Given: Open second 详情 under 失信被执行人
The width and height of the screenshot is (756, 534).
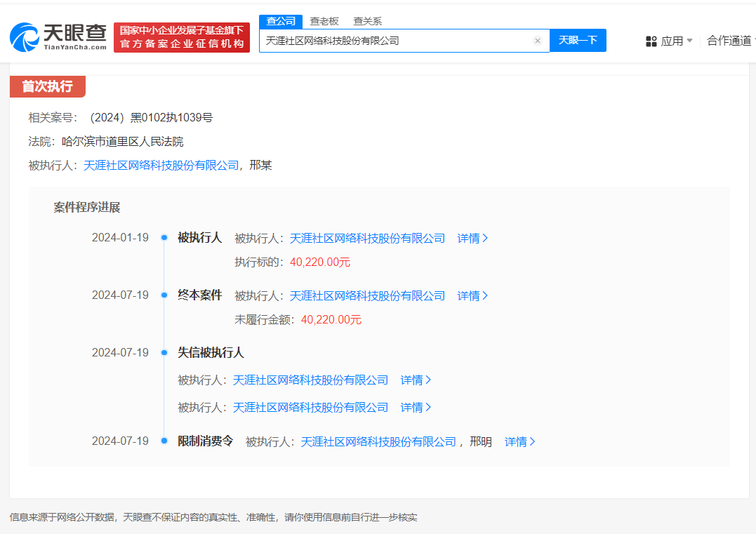Looking at the screenshot, I should 416,407.
